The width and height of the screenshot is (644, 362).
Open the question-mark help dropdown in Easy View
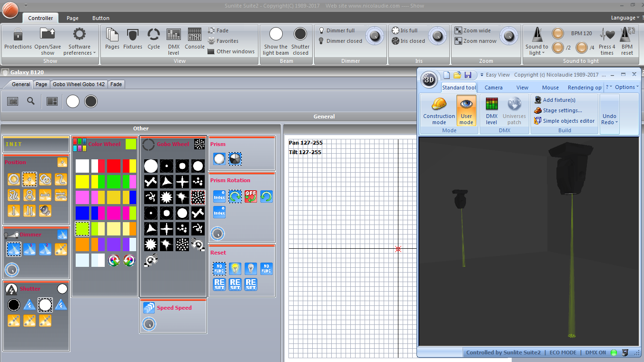coord(609,87)
